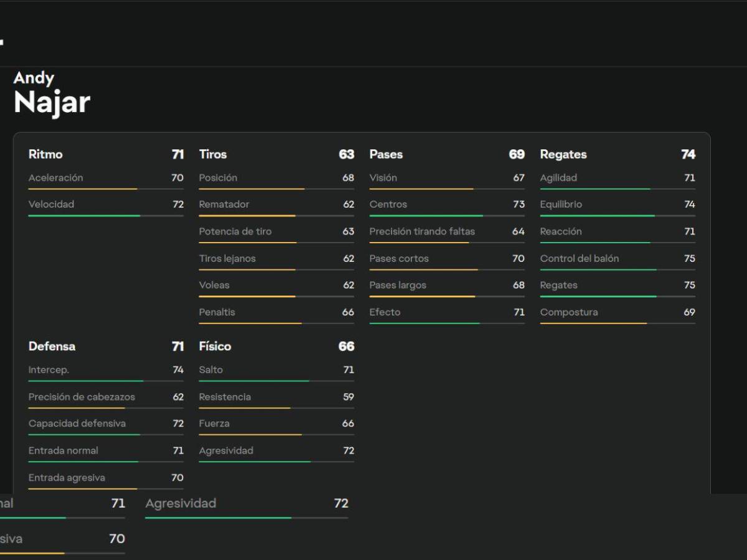This screenshot has width=747, height=560.
Task: Select the Penaltis stat label
Action: coord(217,312)
